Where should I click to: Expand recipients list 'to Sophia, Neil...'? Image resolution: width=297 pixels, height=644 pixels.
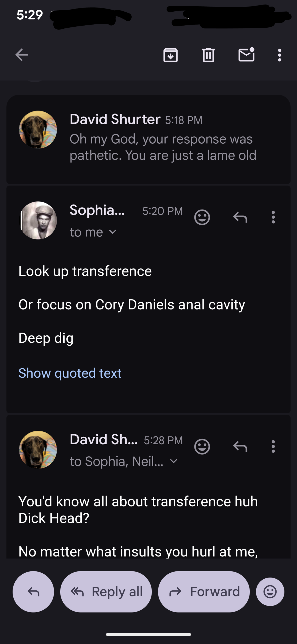174,461
